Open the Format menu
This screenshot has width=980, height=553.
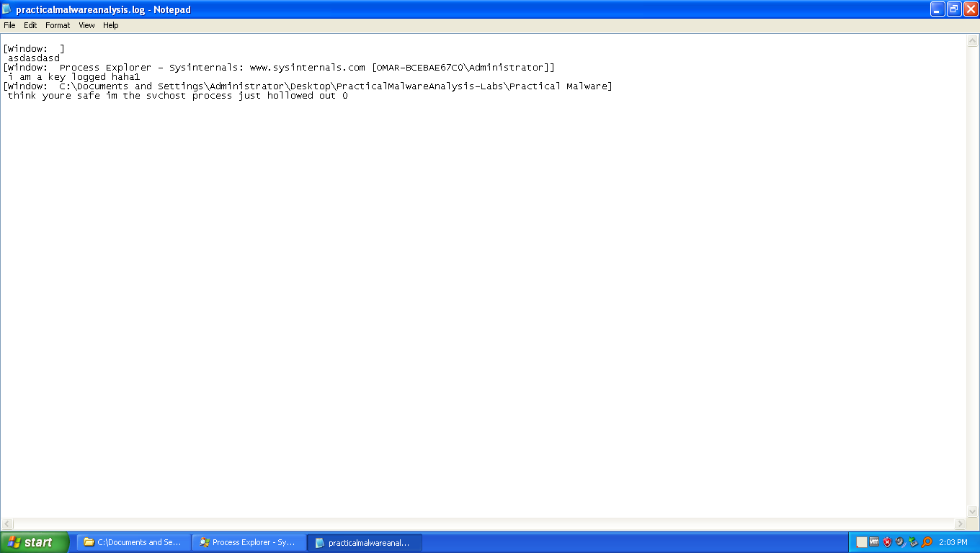58,25
